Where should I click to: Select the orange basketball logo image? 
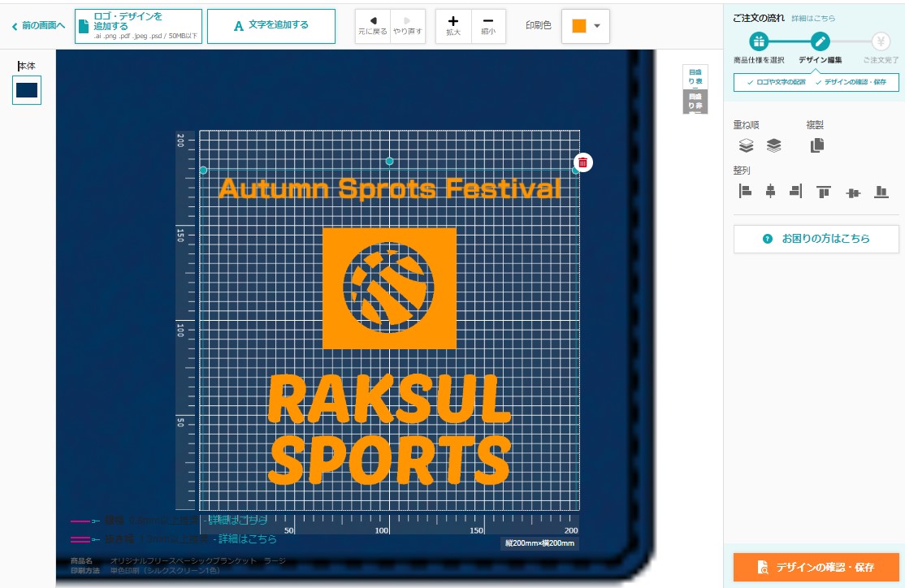pos(390,288)
